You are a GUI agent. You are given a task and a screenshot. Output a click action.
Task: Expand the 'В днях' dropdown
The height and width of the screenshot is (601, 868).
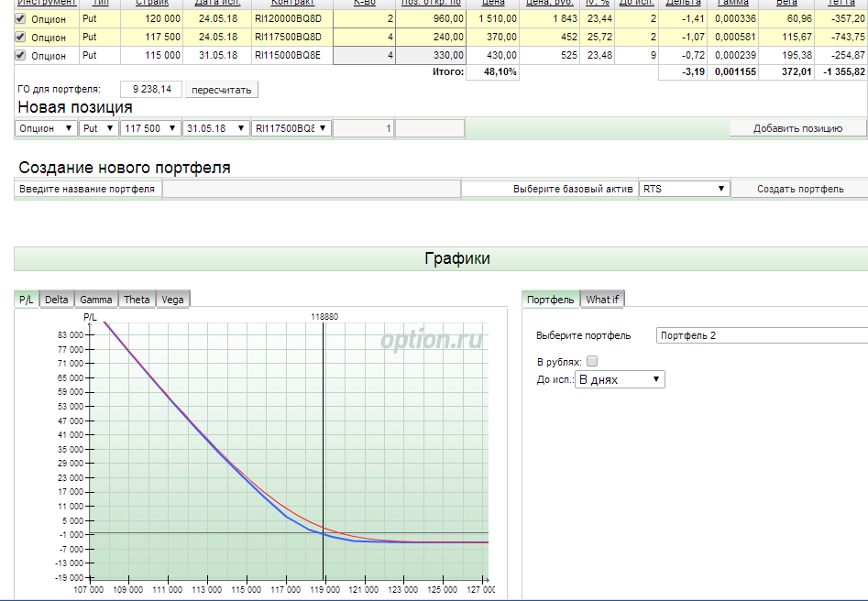tap(619, 379)
